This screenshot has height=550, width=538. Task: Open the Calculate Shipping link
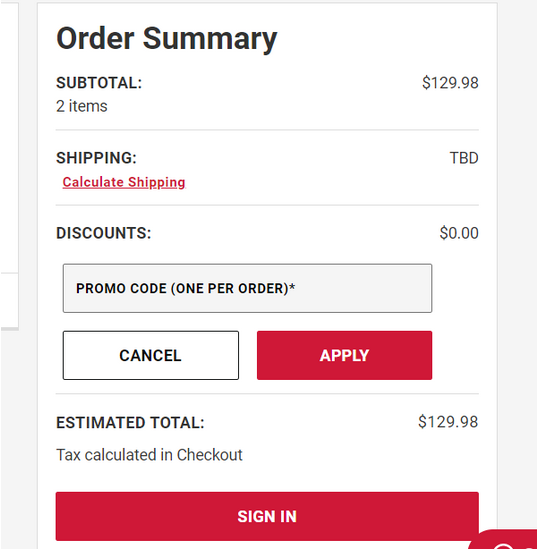click(124, 182)
